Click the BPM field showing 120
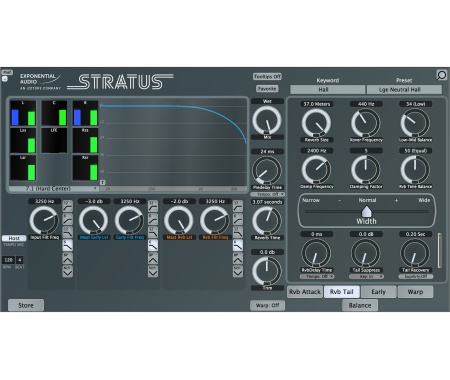 click(x=9, y=260)
